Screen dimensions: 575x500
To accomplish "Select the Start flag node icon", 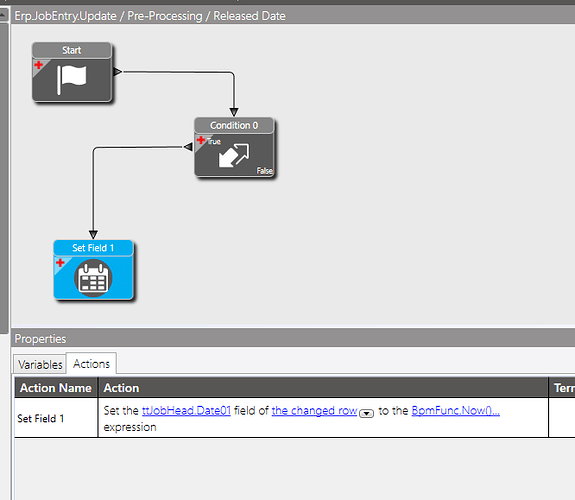I will click(x=72, y=80).
